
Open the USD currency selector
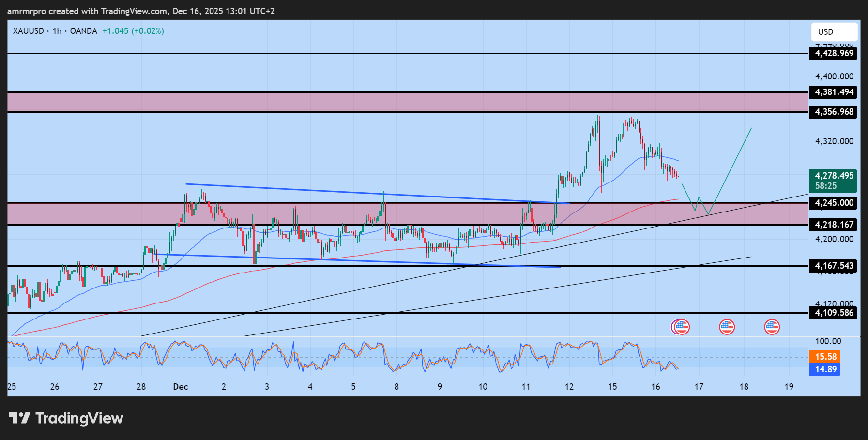[834, 32]
